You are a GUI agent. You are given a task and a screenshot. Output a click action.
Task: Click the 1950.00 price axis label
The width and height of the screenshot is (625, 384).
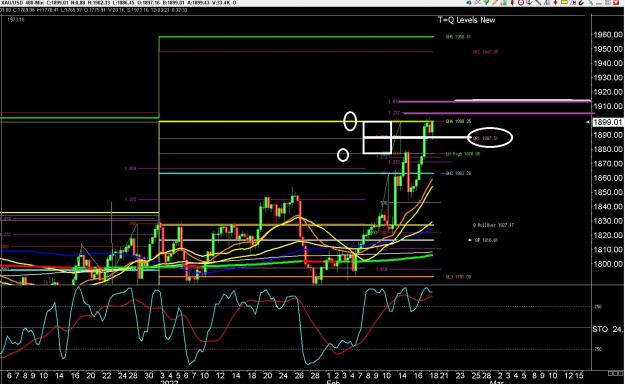[608, 49]
